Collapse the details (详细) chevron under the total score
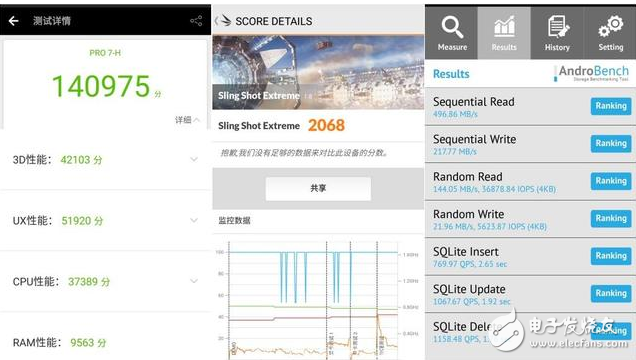Image resolution: width=636 pixels, height=360 pixels. [196, 120]
